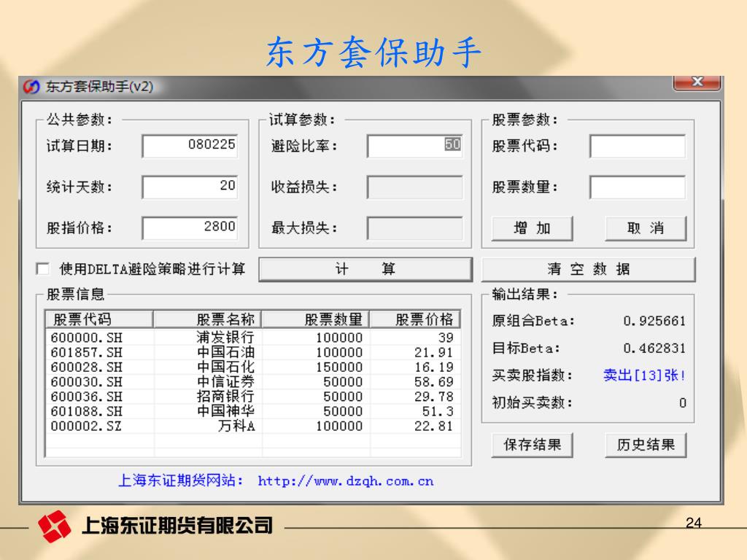Open the http://www.dzqh.com.cn link
Image resolution: width=747 pixels, height=560 pixels.
pyautogui.click(x=346, y=481)
